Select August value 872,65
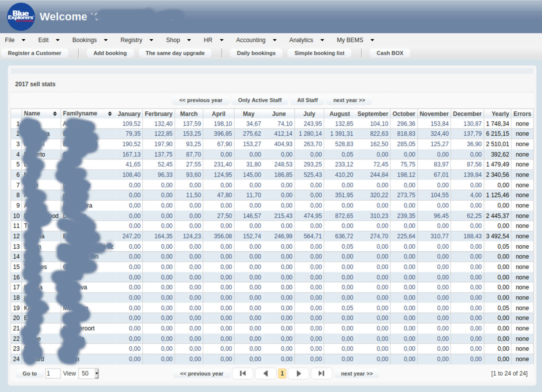 pos(344,216)
